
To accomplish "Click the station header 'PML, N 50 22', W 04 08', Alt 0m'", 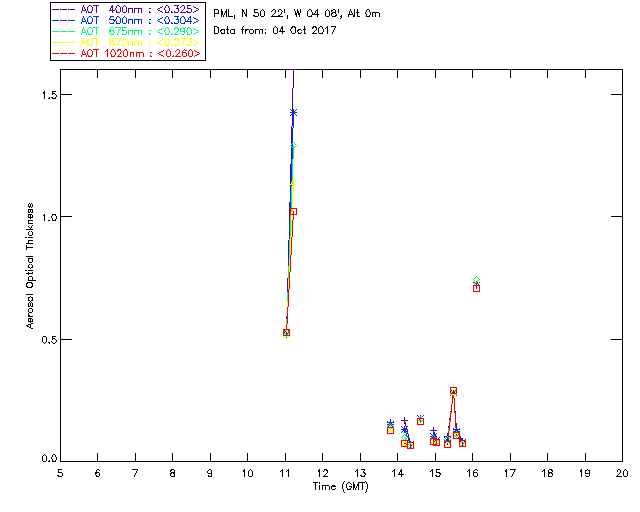I will (297, 13).
